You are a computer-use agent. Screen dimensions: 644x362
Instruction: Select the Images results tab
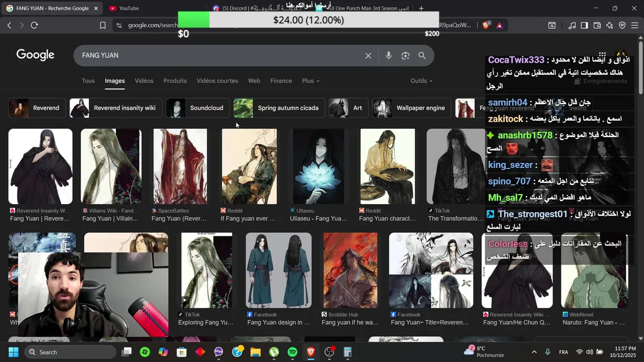click(115, 81)
